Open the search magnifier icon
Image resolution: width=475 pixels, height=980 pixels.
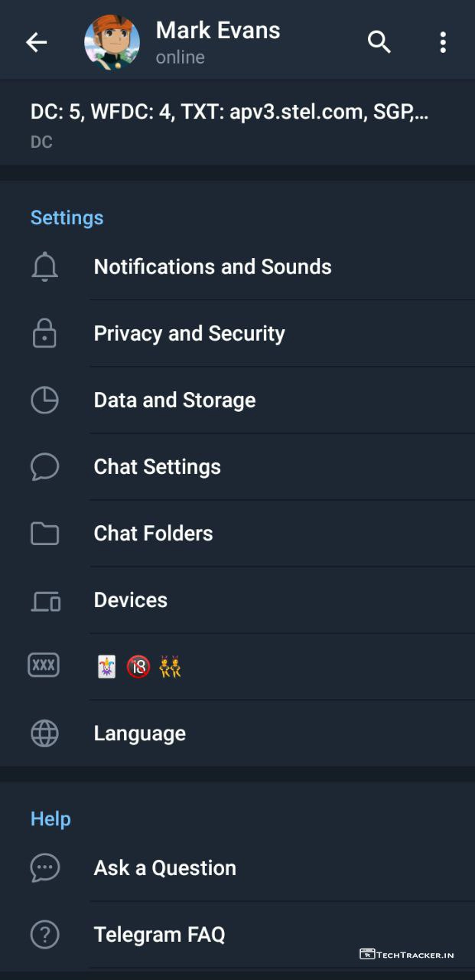(x=379, y=43)
